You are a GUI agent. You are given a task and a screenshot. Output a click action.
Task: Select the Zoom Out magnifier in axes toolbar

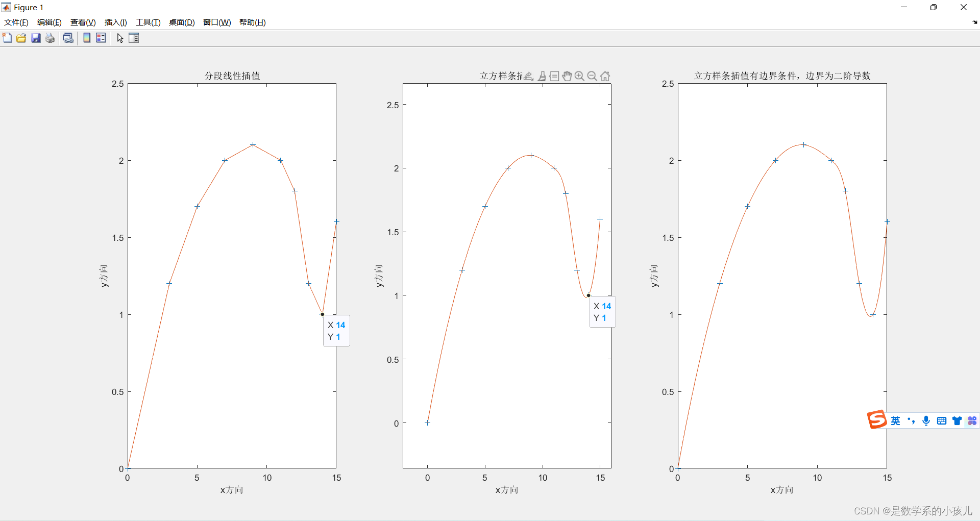click(x=592, y=76)
